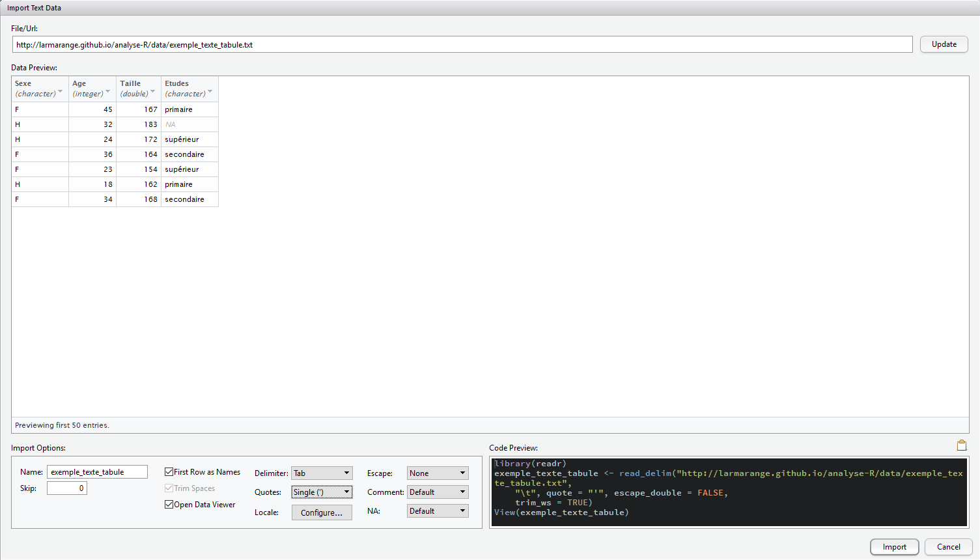Screen dimensions: 980x560
Task: Open the Comment dropdown
Action: tap(438, 492)
